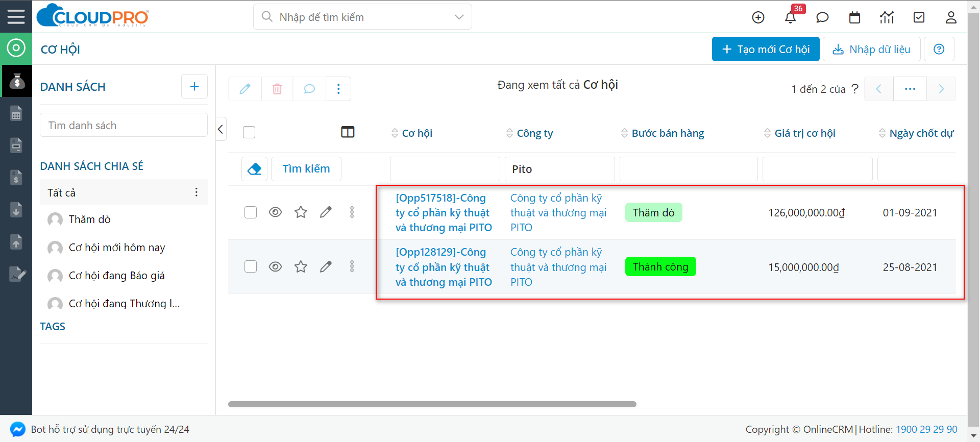Expand the global search dropdown arrow
The height and width of the screenshot is (442, 980).
[459, 17]
